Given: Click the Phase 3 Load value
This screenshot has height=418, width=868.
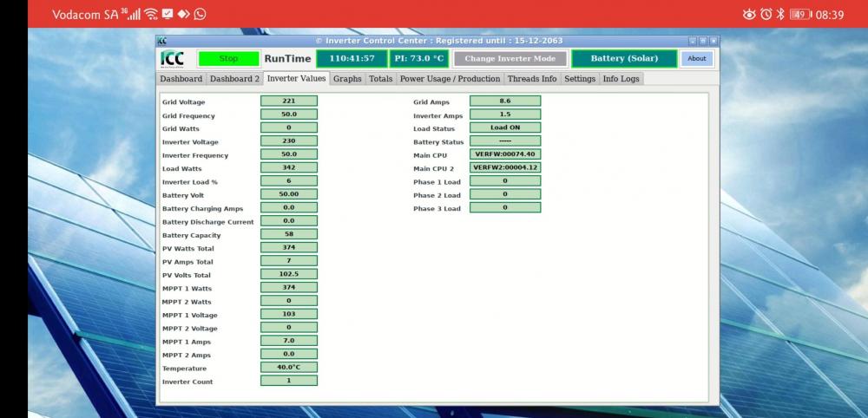Looking at the screenshot, I should point(505,207).
